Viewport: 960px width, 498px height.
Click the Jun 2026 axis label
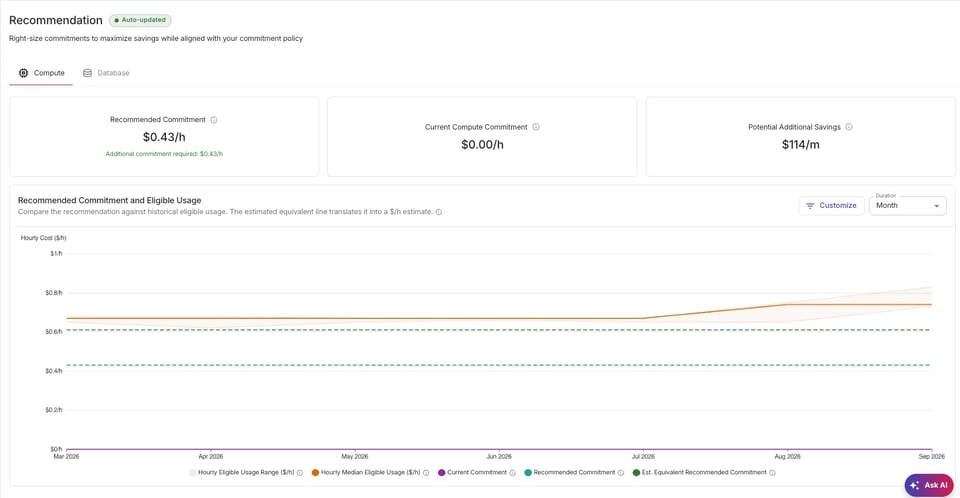click(499, 457)
